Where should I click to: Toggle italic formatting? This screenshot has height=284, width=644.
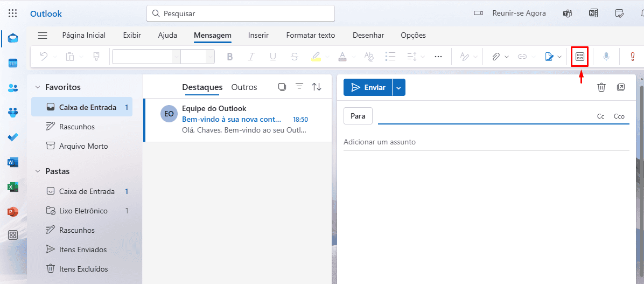coord(251,57)
